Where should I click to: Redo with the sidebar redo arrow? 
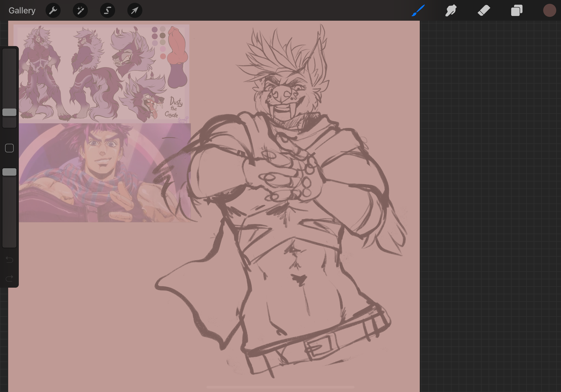[x=9, y=278]
